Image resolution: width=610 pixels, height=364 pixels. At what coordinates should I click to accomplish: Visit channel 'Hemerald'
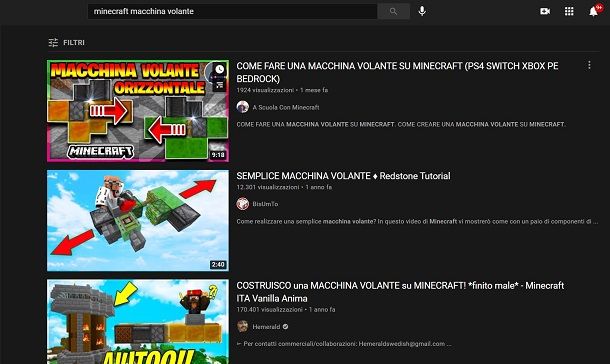(266, 327)
